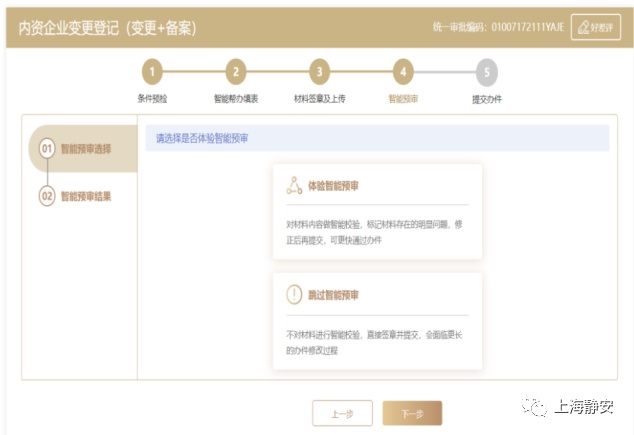Image resolution: width=634 pixels, height=435 pixels.
Task: Go to step 3 材料签章及上传 circle
Action: (319, 72)
